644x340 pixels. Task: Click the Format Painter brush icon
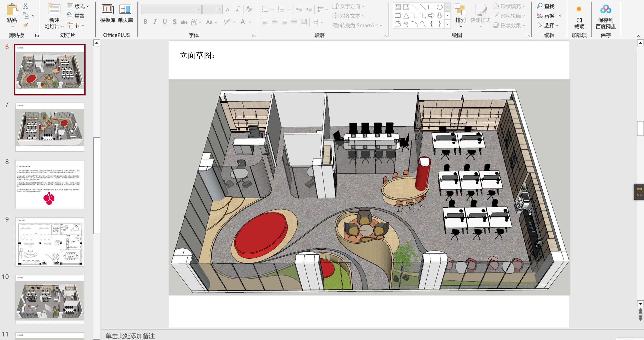[25, 25]
